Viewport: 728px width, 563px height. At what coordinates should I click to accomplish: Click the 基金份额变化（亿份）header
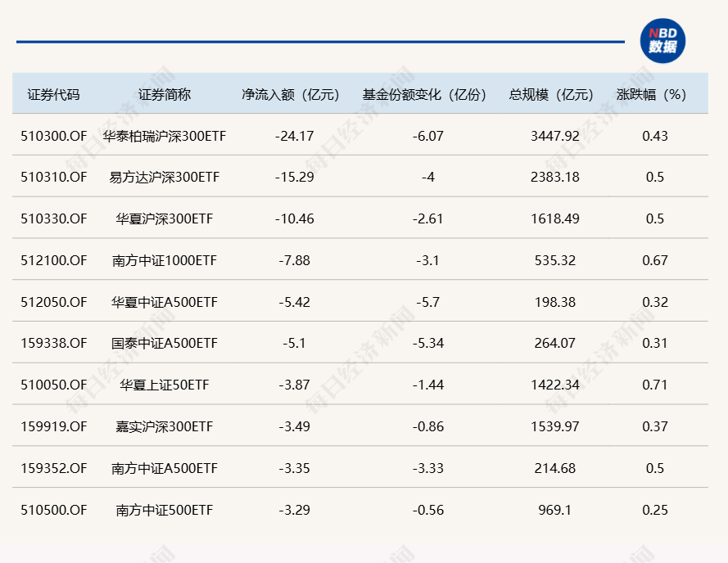pos(427,94)
